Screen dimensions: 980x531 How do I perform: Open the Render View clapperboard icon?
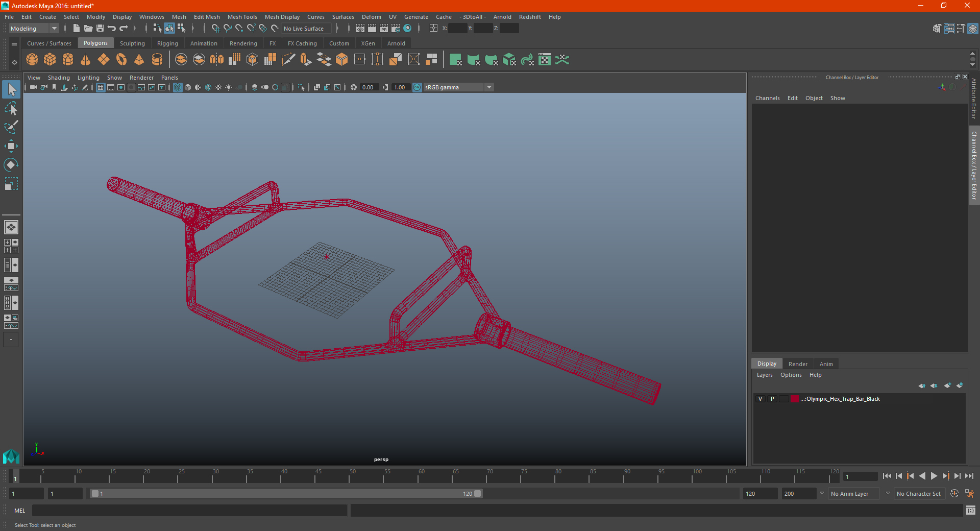point(360,29)
